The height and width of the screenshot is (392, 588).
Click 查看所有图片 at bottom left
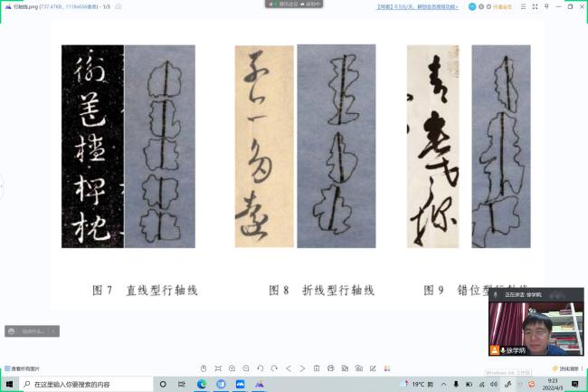(22, 368)
